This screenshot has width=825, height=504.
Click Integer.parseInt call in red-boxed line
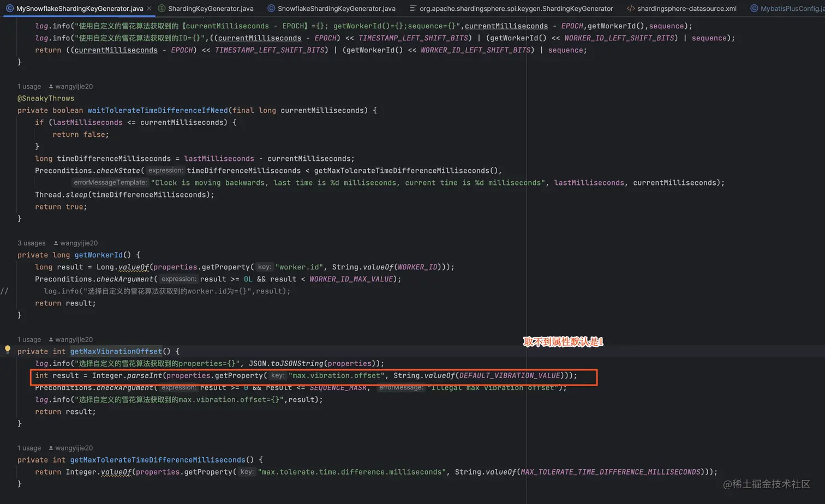click(127, 375)
